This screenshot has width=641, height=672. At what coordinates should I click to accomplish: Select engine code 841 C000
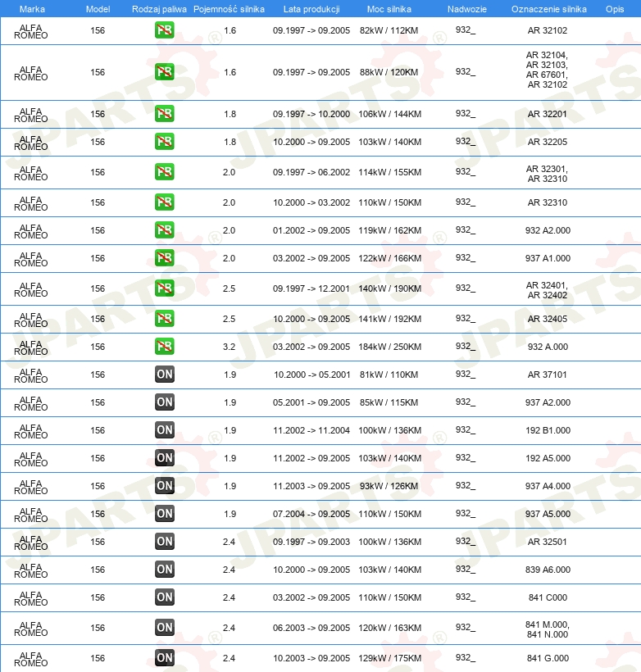548,597
